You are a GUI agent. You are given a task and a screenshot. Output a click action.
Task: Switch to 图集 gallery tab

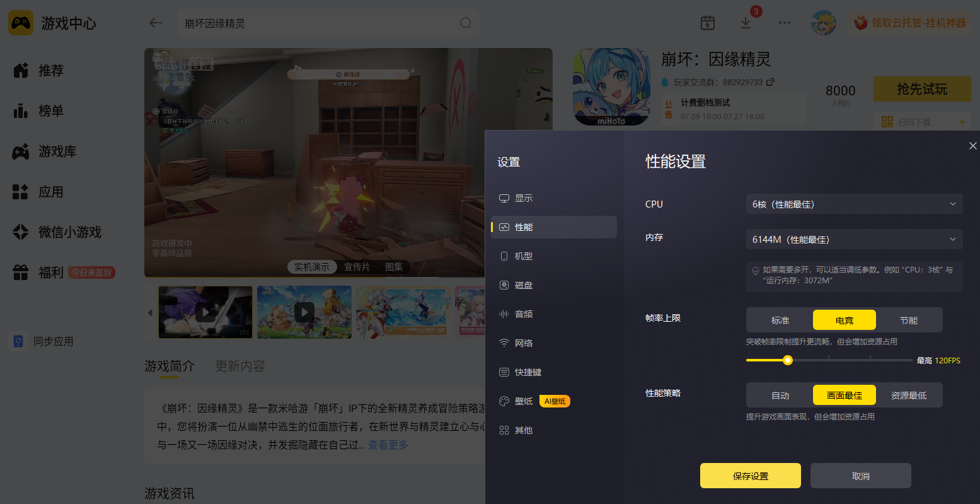tap(394, 267)
